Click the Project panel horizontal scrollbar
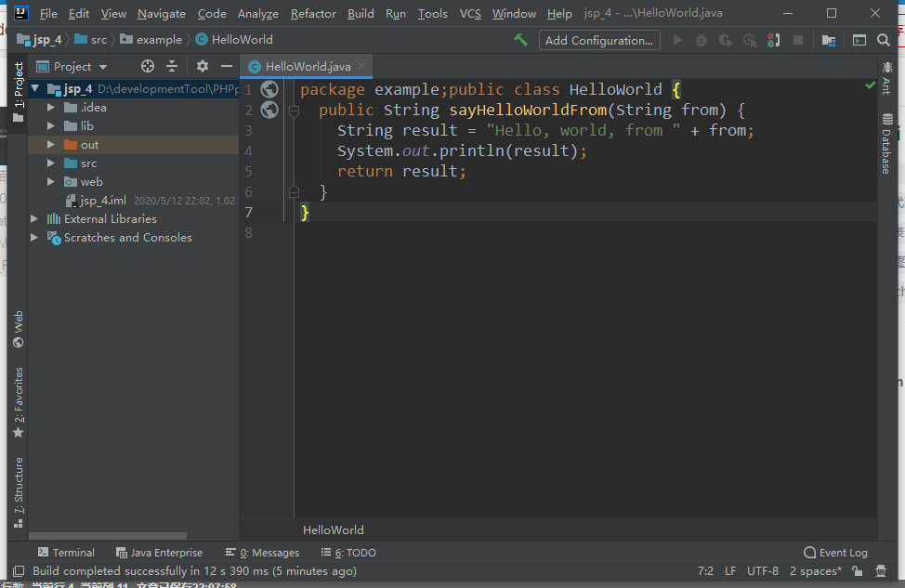905x588 pixels. [108, 535]
